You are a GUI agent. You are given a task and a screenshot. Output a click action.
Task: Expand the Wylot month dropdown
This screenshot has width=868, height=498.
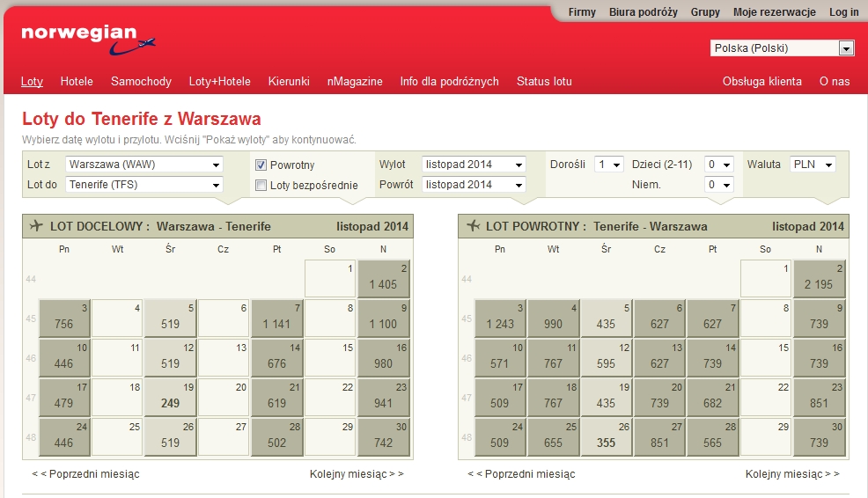(x=474, y=165)
